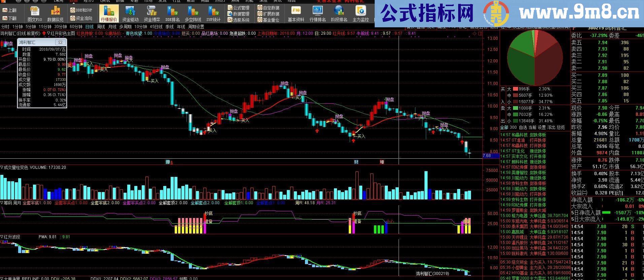Open 选股系统 stock picker

[239, 20]
